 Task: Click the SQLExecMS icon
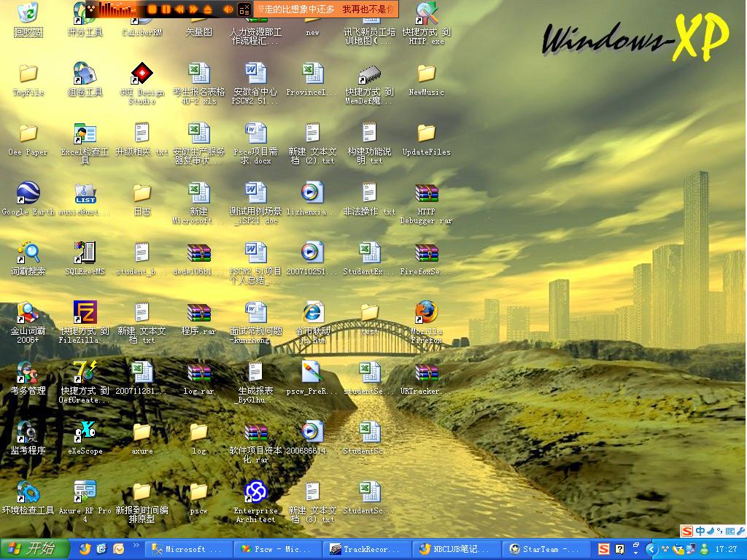click(85, 254)
